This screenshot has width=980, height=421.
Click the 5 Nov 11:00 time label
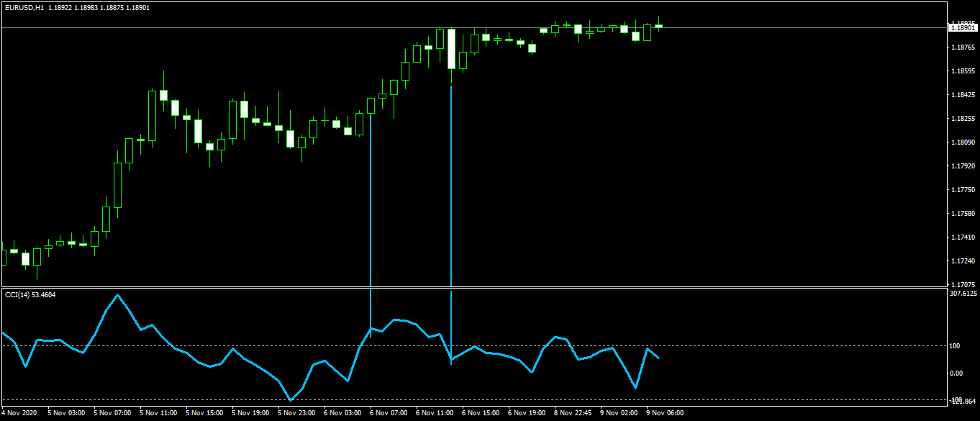pyautogui.click(x=158, y=414)
